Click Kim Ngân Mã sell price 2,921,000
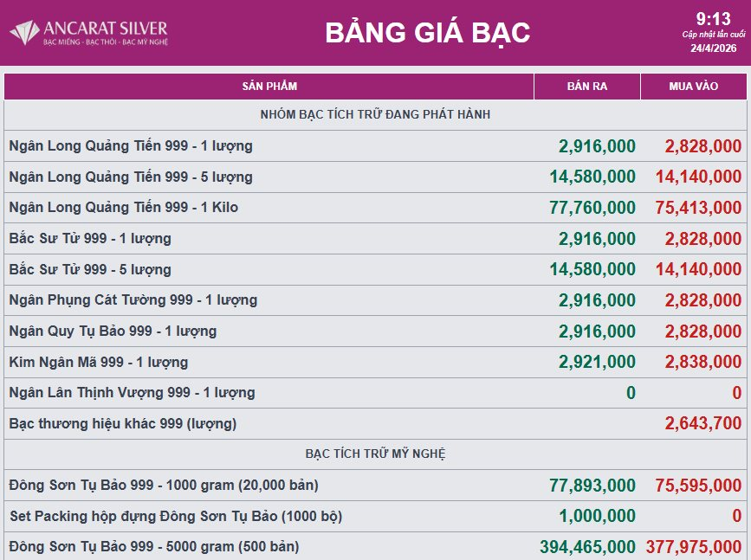 (x=597, y=362)
